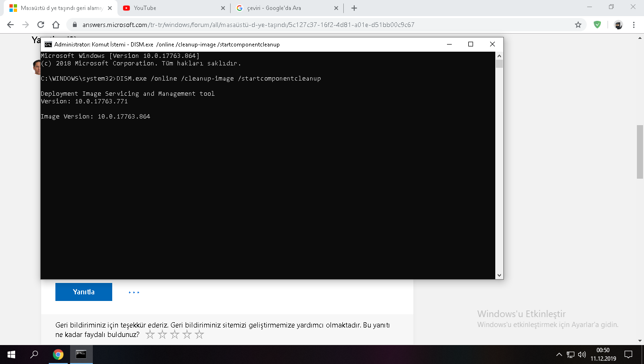Open the Windows Start menu

point(11,355)
